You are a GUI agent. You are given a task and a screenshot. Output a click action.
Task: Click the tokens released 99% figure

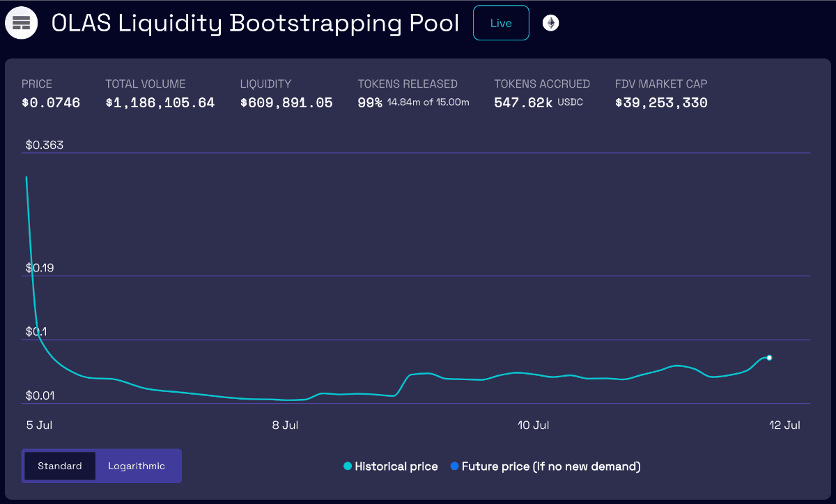coord(370,103)
